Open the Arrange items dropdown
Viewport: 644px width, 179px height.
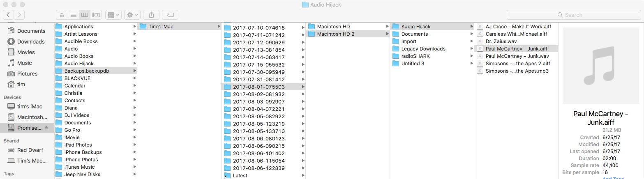coord(113,15)
